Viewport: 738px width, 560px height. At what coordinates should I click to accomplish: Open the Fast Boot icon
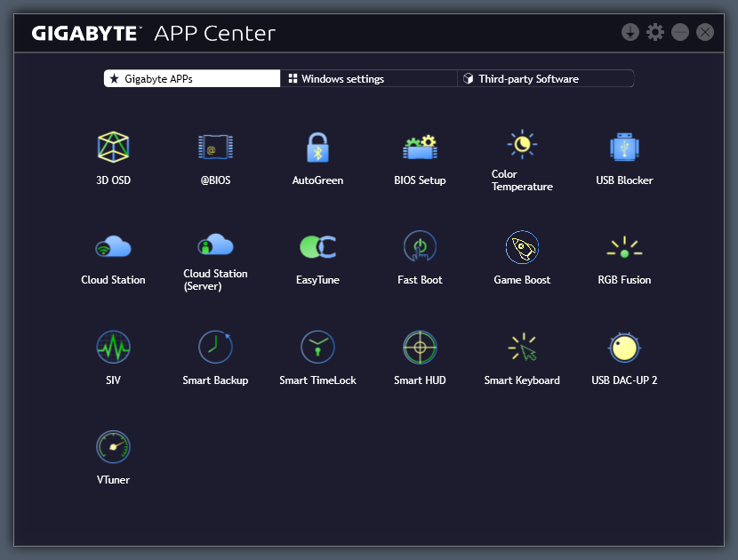420,246
